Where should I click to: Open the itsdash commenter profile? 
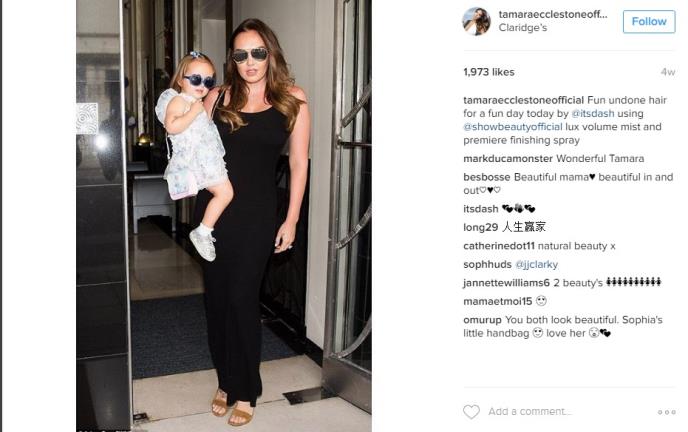[480, 209]
